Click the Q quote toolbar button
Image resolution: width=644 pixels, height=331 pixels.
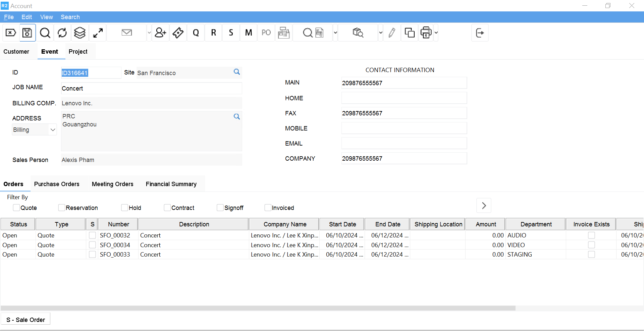(196, 33)
